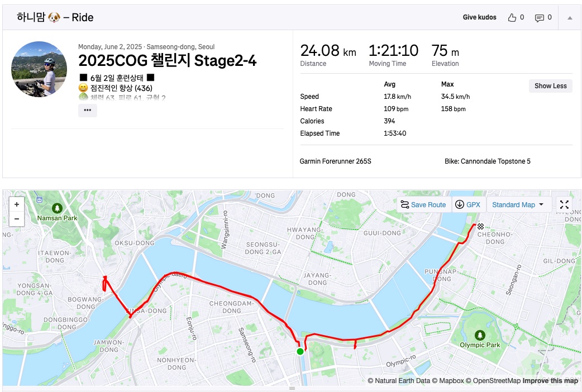
Task: Open the comments speech bubble icon
Action: [x=539, y=18]
